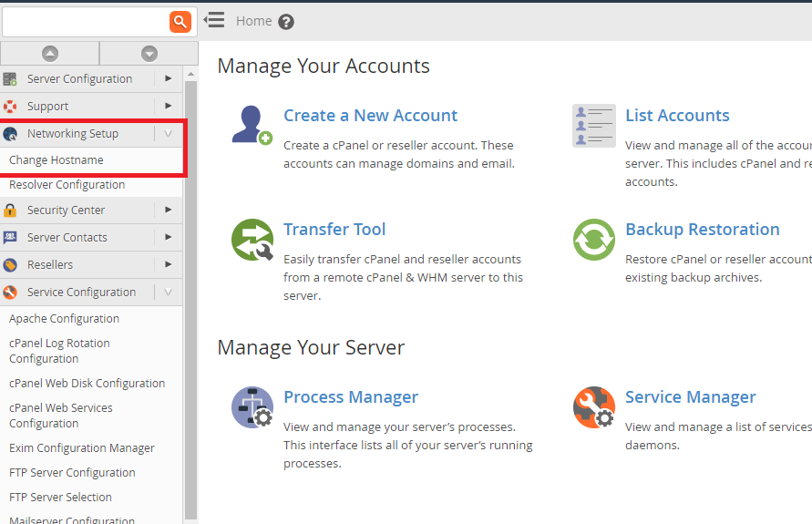Open the Server Contacts menu label
Image resolution: width=812 pixels, height=524 pixels.
67,237
